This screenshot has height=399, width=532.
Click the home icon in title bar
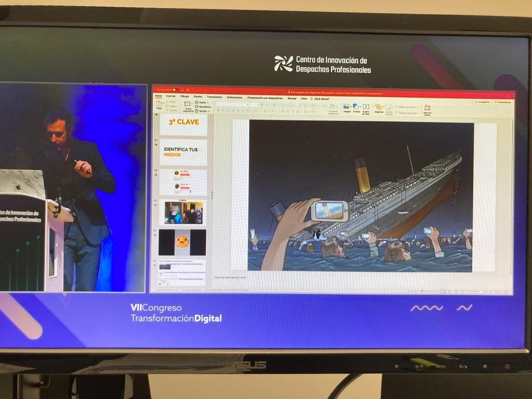click(182, 90)
